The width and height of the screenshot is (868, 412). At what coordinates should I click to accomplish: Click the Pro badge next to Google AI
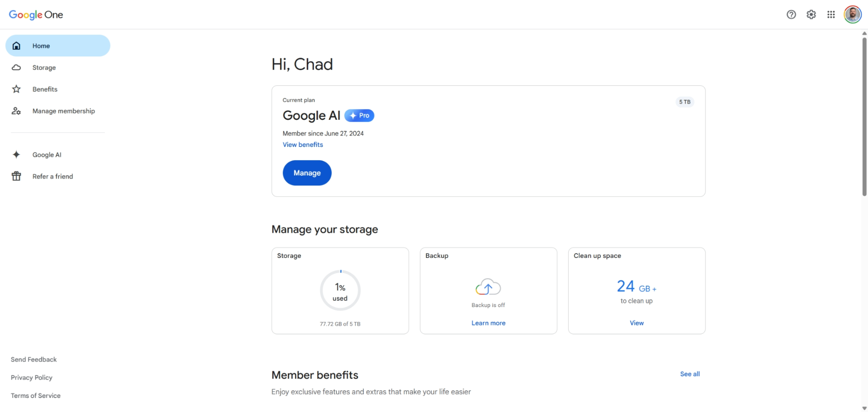359,116
